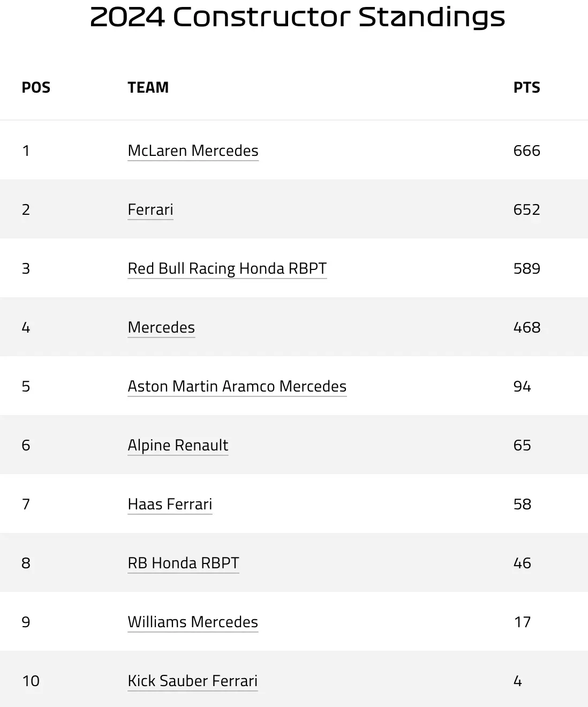Click Ferrari's 652 points value
Viewport: 588px width, 707px height.
pyautogui.click(x=526, y=209)
